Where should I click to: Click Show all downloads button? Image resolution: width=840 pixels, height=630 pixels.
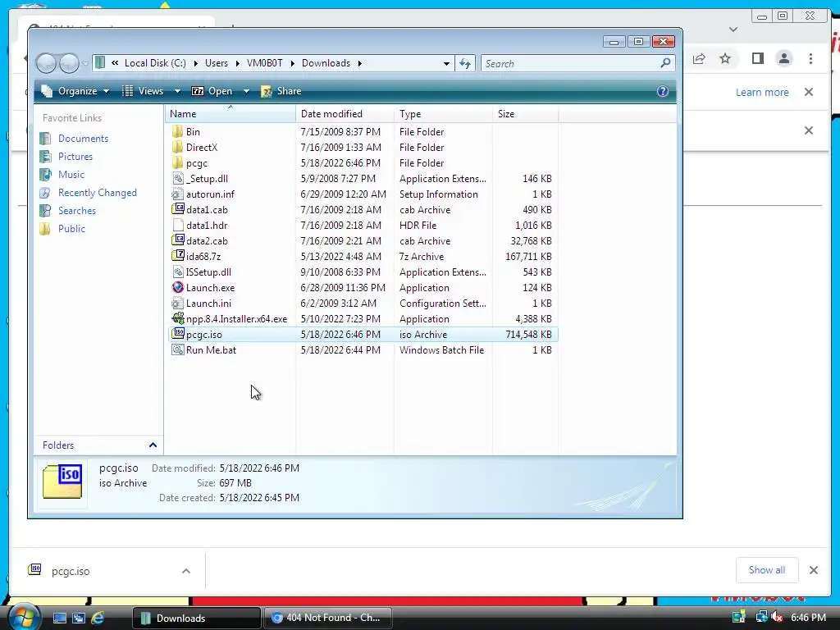(x=767, y=570)
